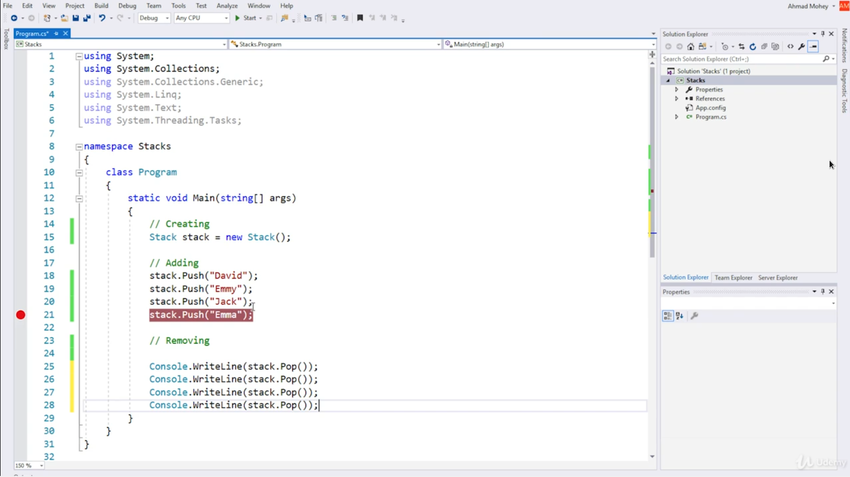Open the Notifications side tab

[x=845, y=46]
